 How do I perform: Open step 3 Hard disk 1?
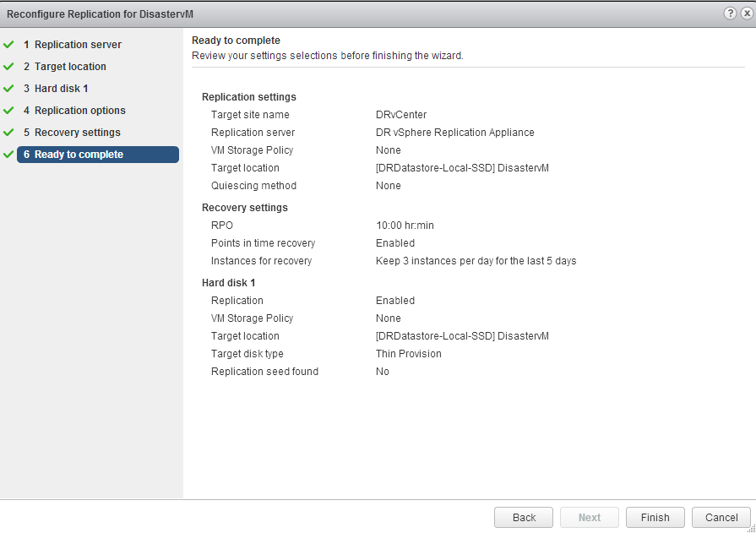click(x=56, y=89)
